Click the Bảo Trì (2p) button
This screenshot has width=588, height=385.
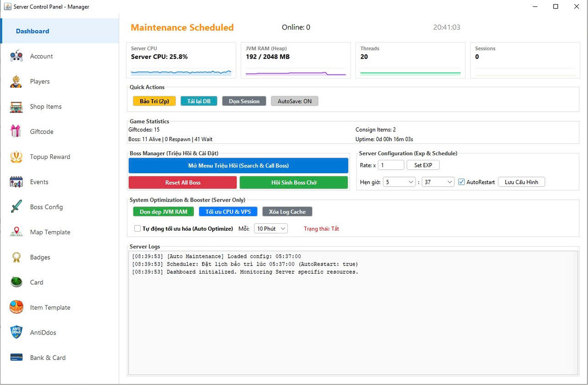pos(154,101)
